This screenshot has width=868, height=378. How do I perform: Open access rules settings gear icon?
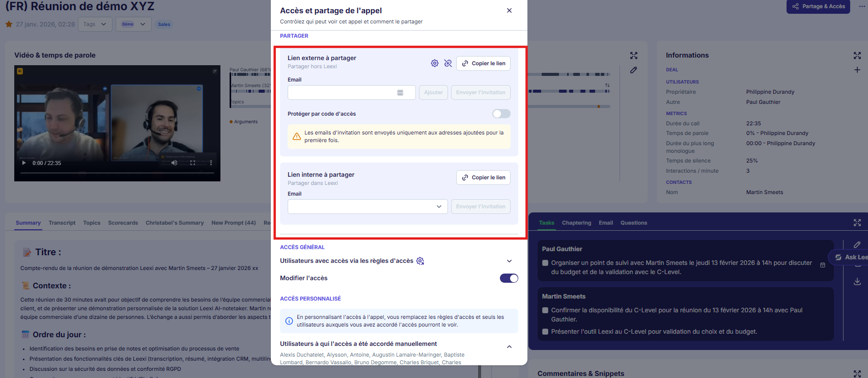click(x=420, y=261)
